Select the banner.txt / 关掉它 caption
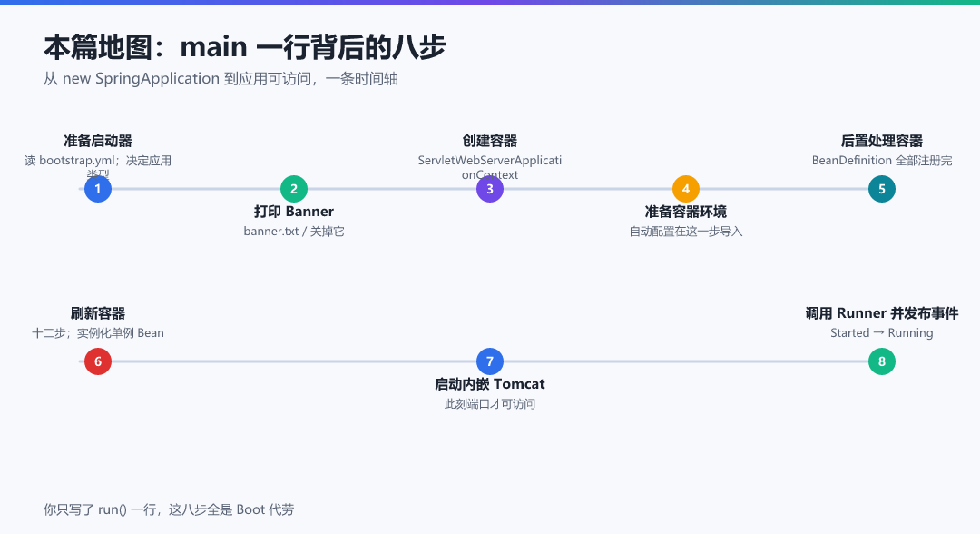 coord(294,232)
